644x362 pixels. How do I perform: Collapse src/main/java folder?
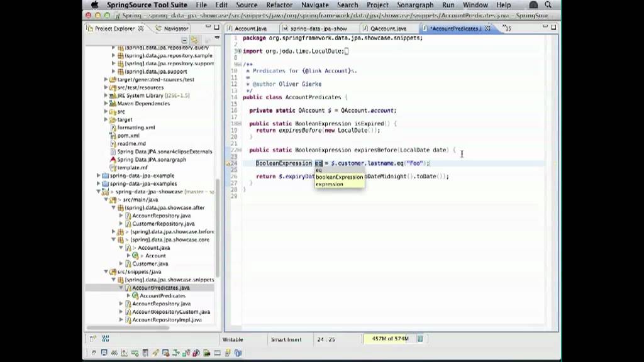point(106,200)
